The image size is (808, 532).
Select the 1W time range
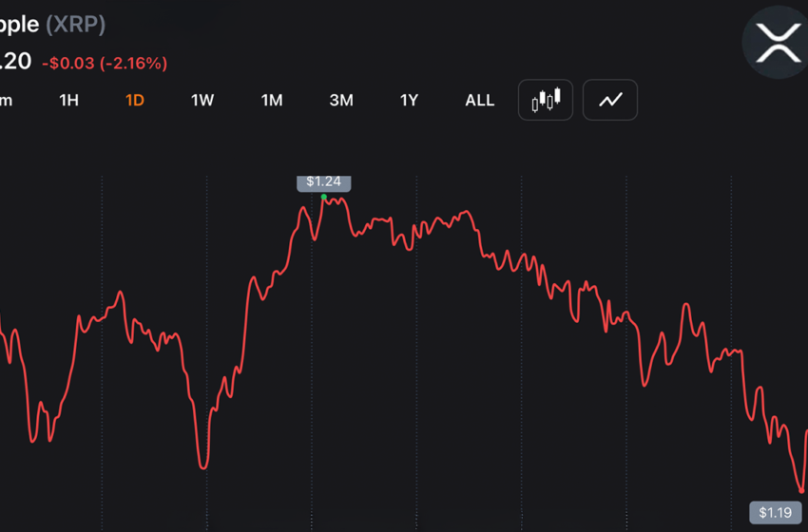[202, 100]
